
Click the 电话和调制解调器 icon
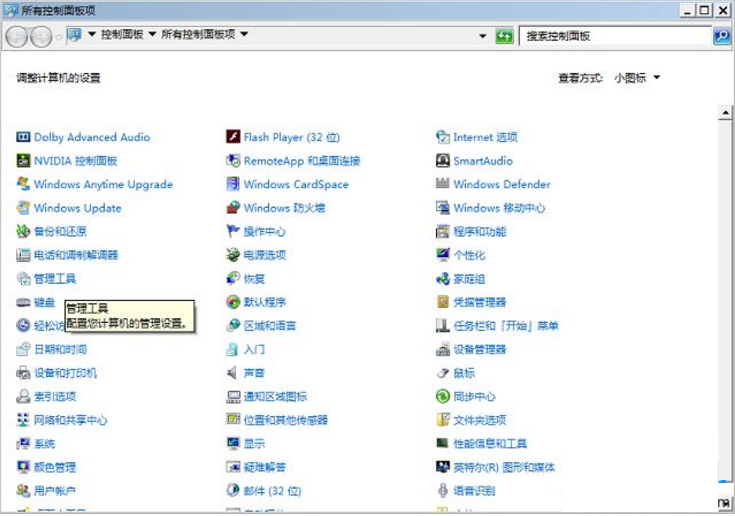23,255
